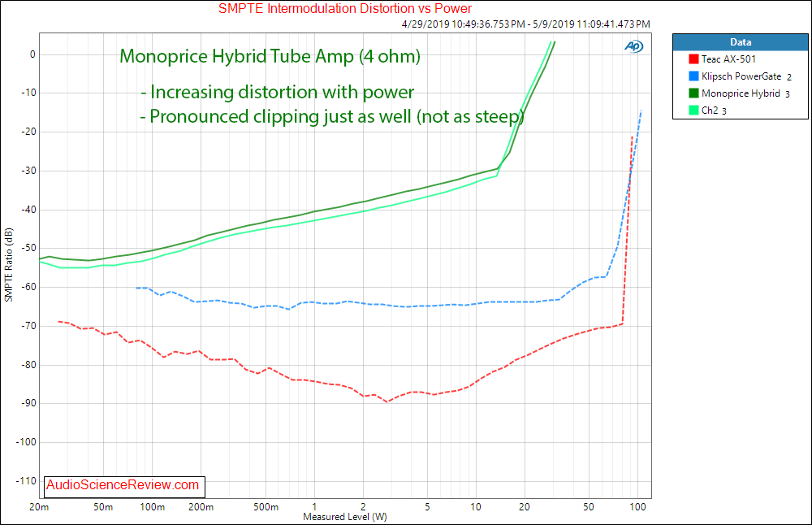Click the 50m tick label on the horizontal axis
Screen dimensions: 812x525
click(x=103, y=507)
